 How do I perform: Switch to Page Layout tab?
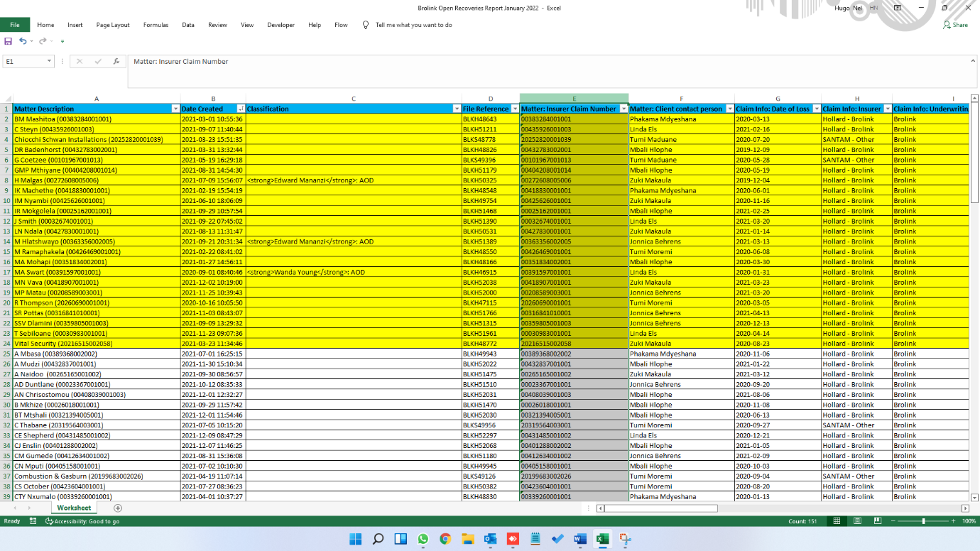click(x=113, y=25)
